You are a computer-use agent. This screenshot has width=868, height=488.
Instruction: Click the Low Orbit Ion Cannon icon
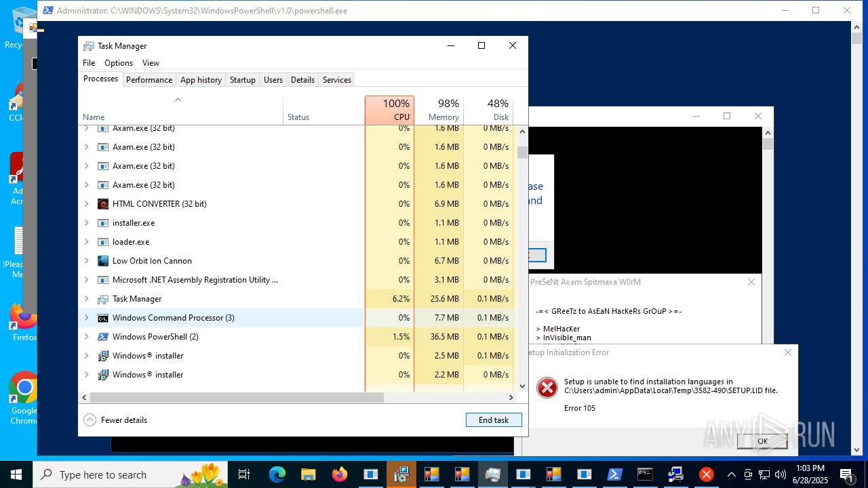[103, 261]
